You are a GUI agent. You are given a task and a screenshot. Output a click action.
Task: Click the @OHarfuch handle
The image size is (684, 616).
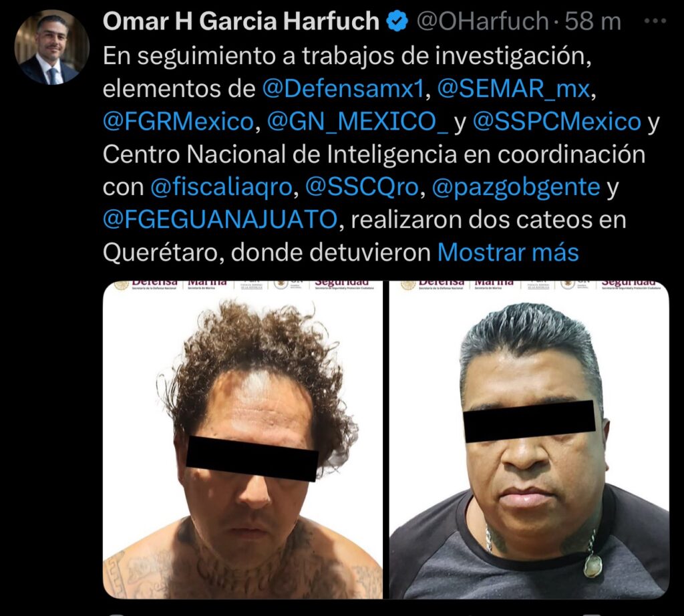click(x=482, y=21)
